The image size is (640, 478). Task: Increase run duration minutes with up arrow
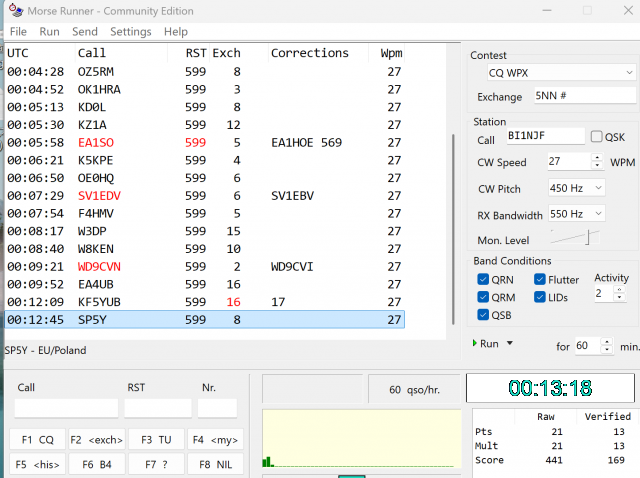click(x=607, y=341)
